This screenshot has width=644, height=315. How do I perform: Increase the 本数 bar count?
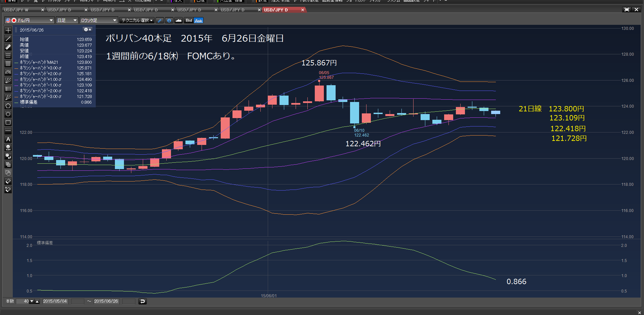(37, 301)
